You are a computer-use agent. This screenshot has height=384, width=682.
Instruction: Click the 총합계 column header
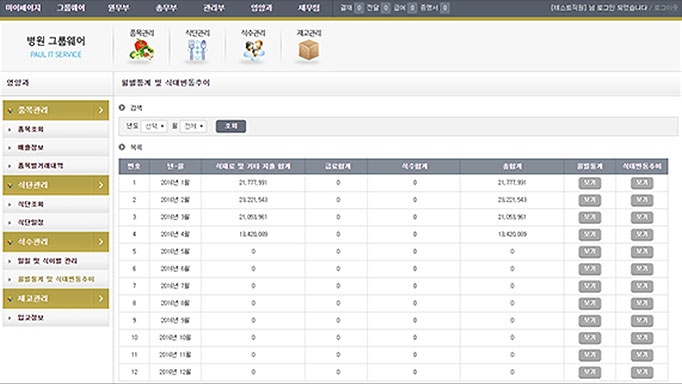[512, 167]
